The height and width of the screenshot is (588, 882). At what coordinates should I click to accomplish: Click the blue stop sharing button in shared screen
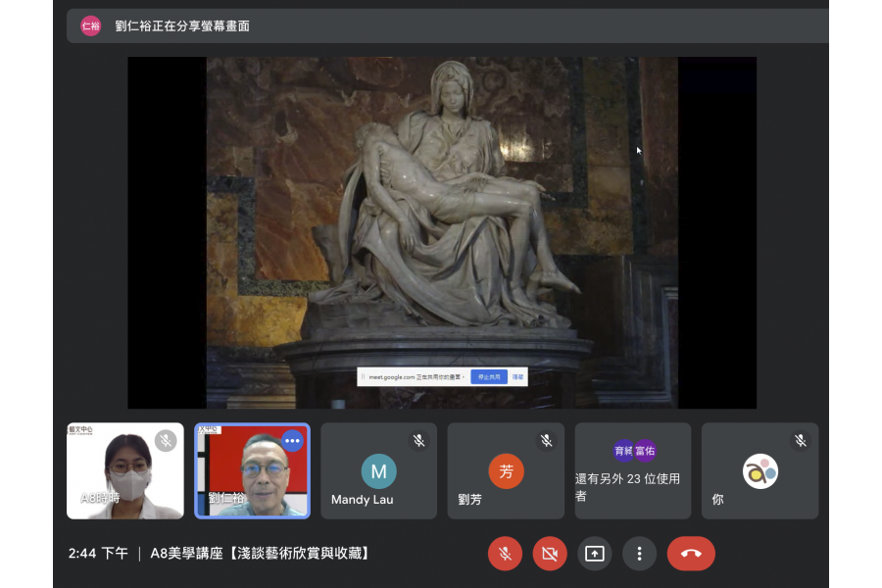pyautogui.click(x=489, y=377)
